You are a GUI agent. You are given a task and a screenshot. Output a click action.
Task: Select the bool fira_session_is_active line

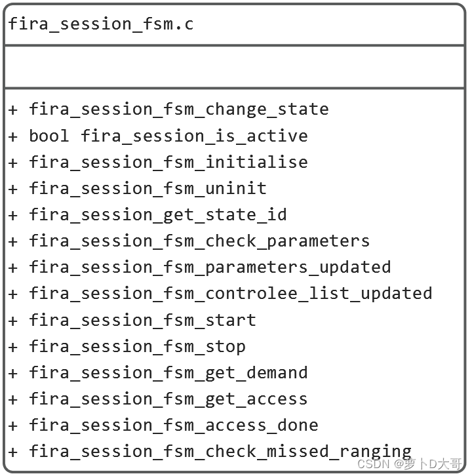(168, 136)
